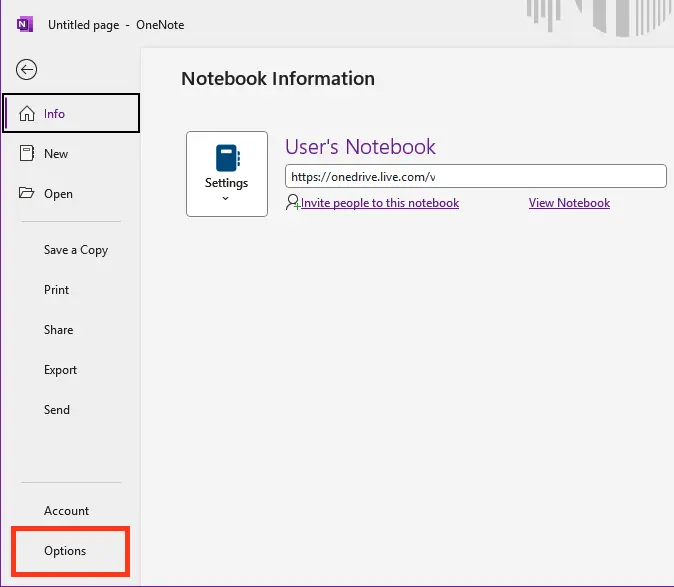Open OneNote Options
Screen dimensions: 674x587
click(65, 551)
